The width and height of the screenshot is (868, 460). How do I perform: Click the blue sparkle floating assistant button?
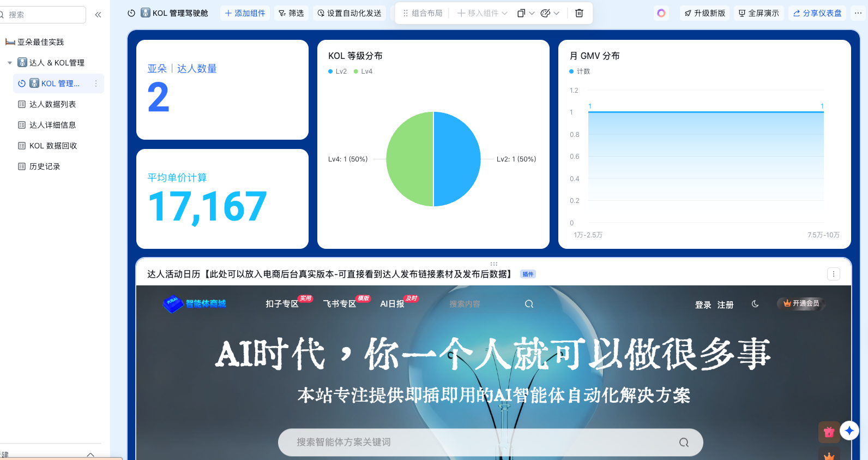click(849, 431)
